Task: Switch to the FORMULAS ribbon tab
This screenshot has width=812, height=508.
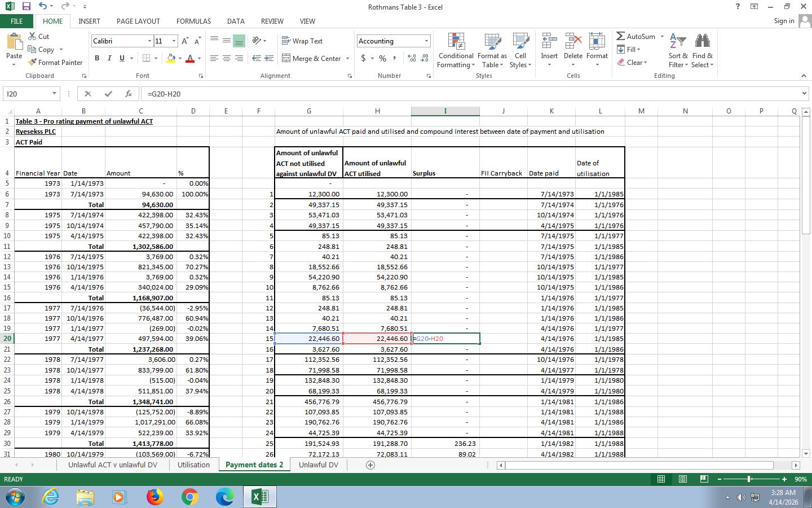Action: point(193,21)
